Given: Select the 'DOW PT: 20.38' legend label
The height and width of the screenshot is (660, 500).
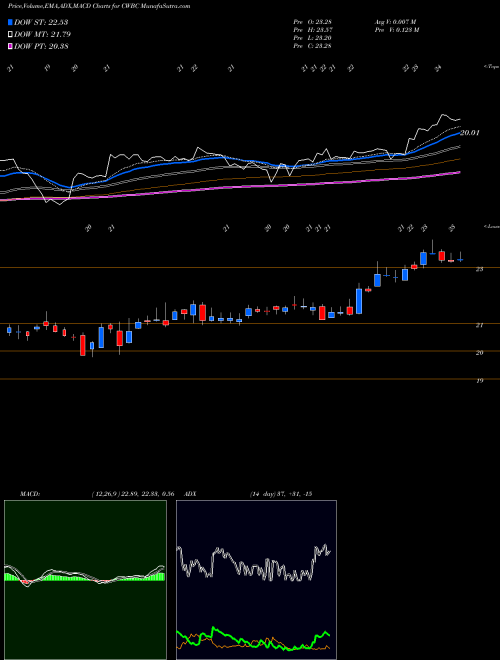Looking at the screenshot, I should [x=41, y=46].
